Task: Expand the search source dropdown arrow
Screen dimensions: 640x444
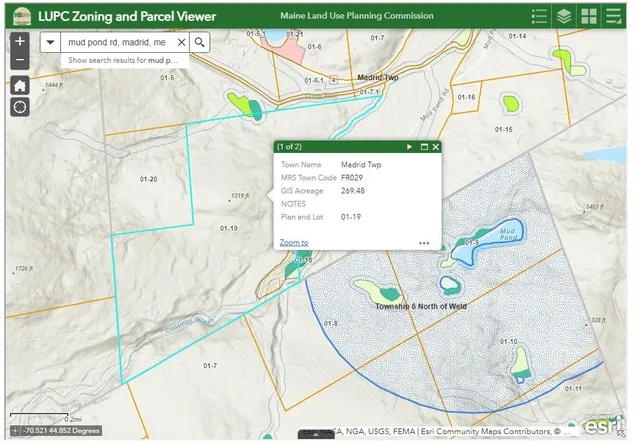Action: click(x=50, y=43)
